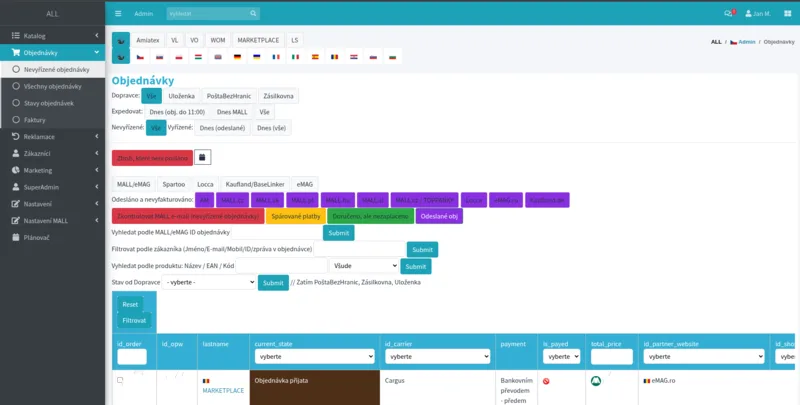Click the all-countries logo beside Czech flag
Image resolution: width=800 pixels, height=405 pixels.
point(121,57)
